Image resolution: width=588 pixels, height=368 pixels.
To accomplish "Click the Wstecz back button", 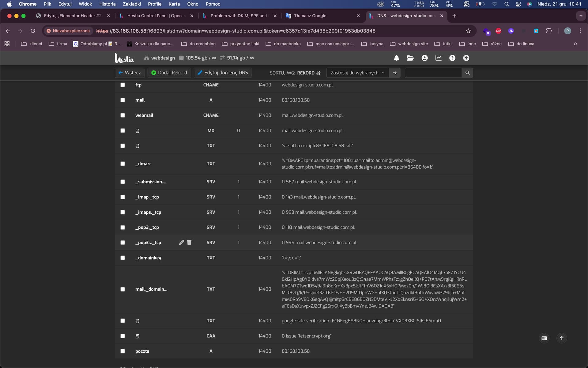I will (130, 73).
